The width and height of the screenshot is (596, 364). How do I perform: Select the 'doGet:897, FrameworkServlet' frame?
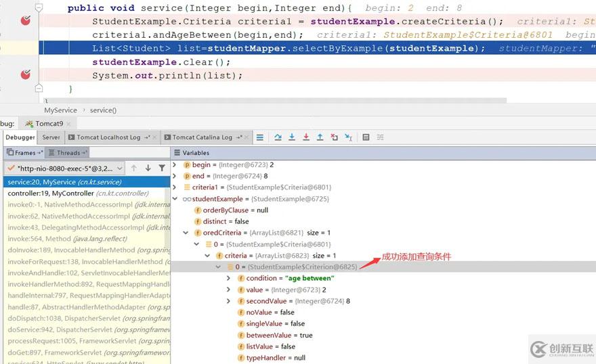(x=87, y=352)
